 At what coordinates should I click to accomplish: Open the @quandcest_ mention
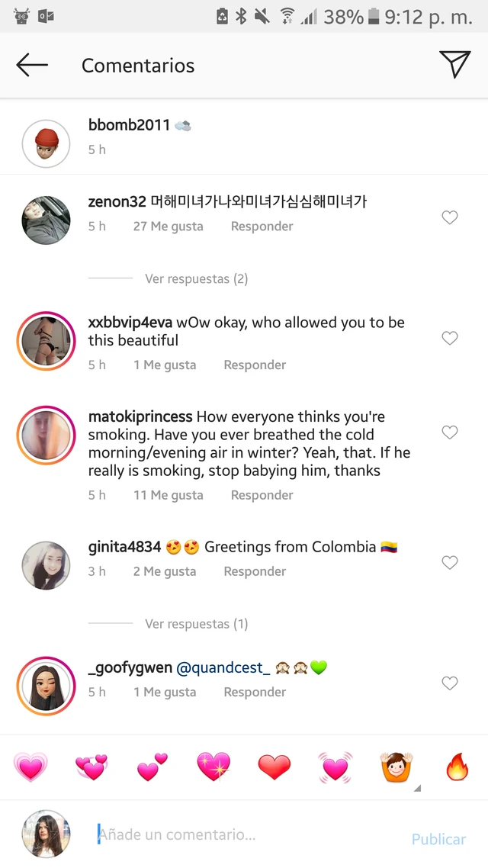pyautogui.click(x=223, y=668)
